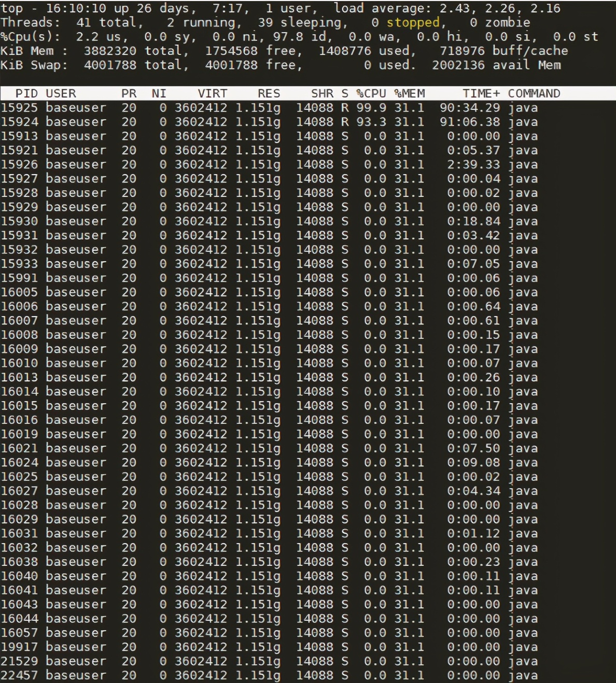Click the SHR column header

point(323,93)
